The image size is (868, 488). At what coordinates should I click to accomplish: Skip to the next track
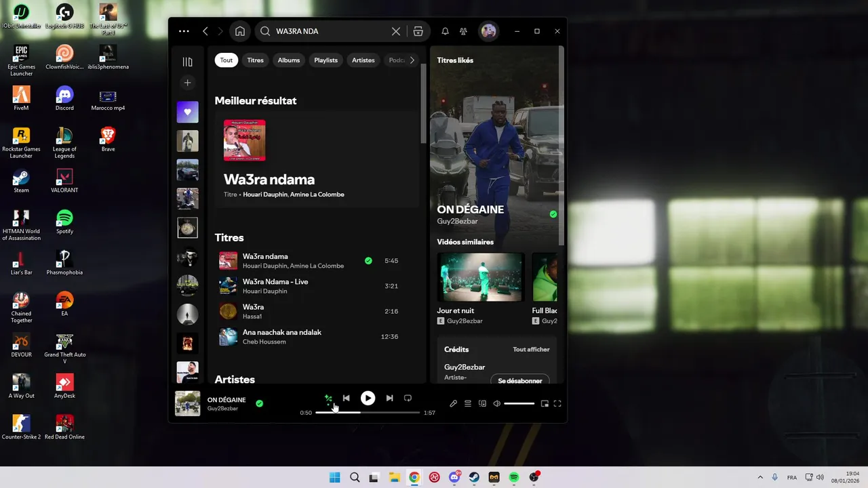(389, 399)
